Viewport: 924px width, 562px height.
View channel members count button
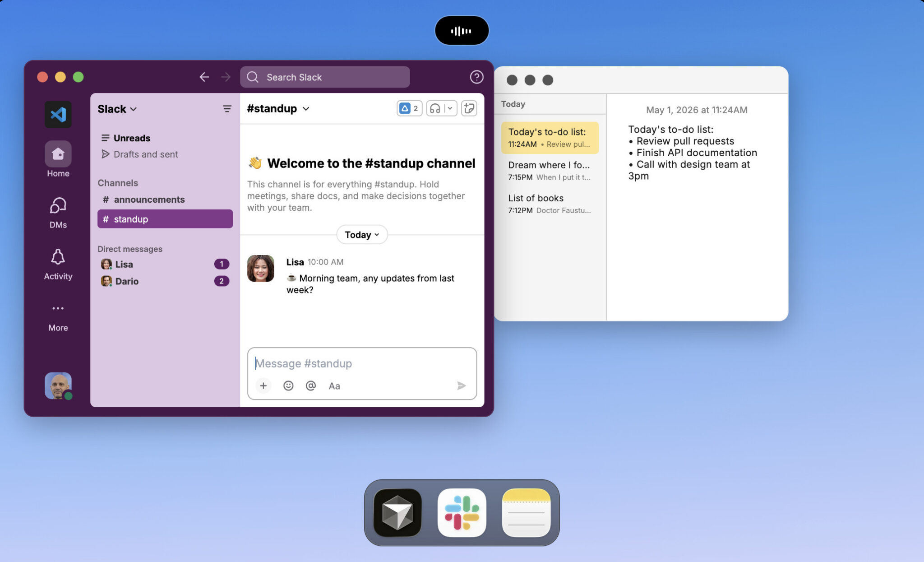click(409, 108)
